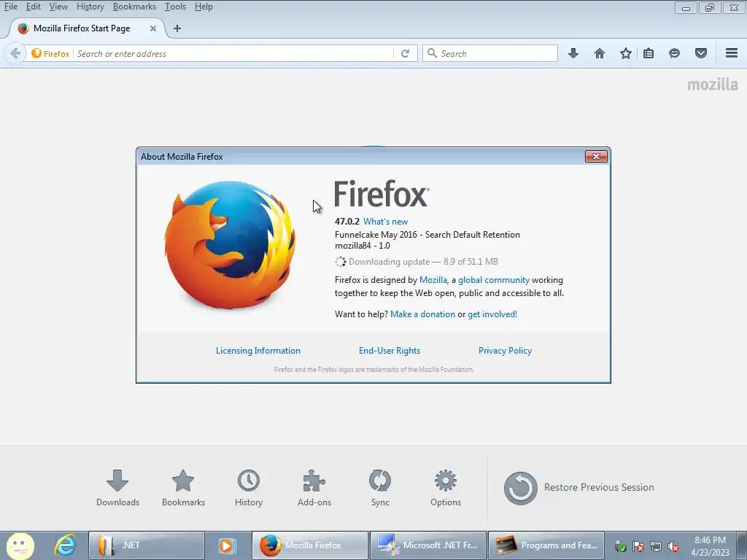
Task: Click the Mozilla Firefox taskbar button
Action: (309, 545)
